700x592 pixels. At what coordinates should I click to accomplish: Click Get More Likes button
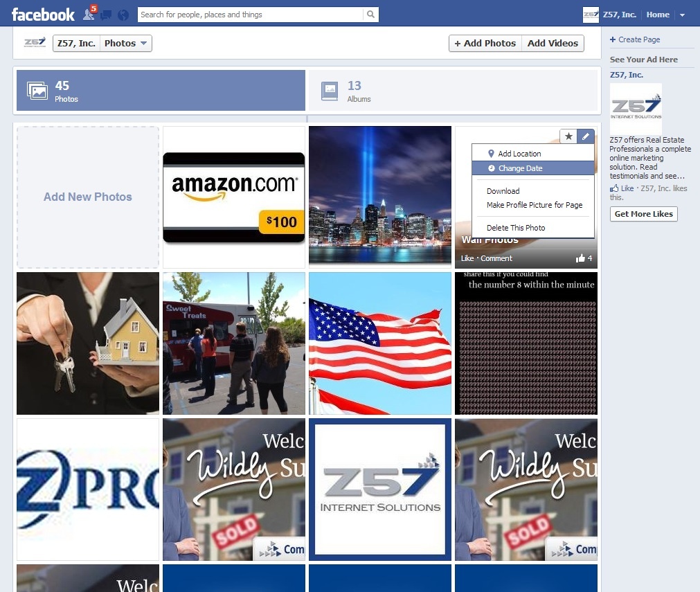pyautogui.click(x=644, y=214)
